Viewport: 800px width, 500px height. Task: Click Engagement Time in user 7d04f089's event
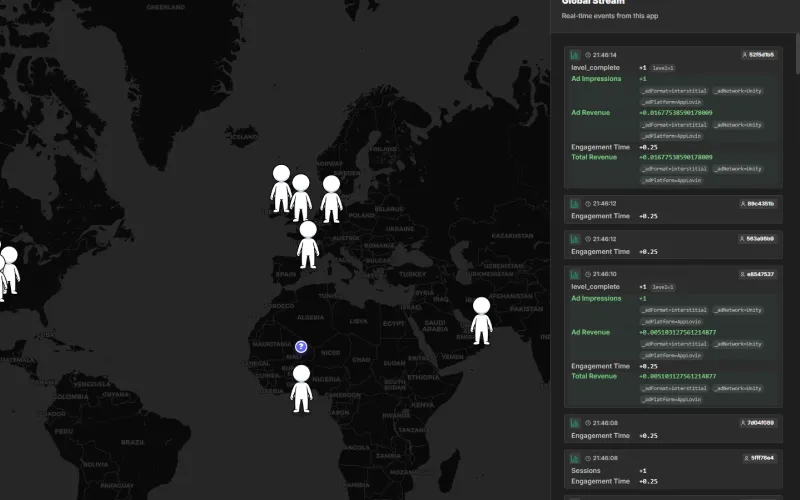point(601,436)
